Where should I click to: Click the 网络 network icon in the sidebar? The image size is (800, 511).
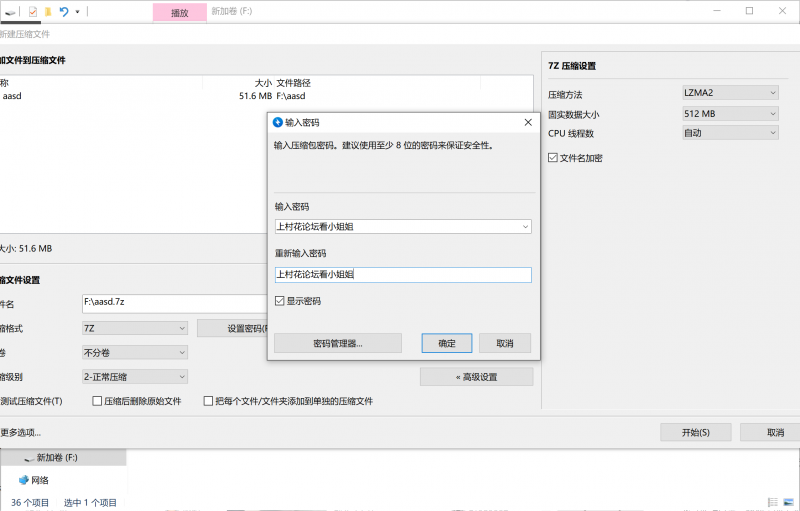(23, 480)
